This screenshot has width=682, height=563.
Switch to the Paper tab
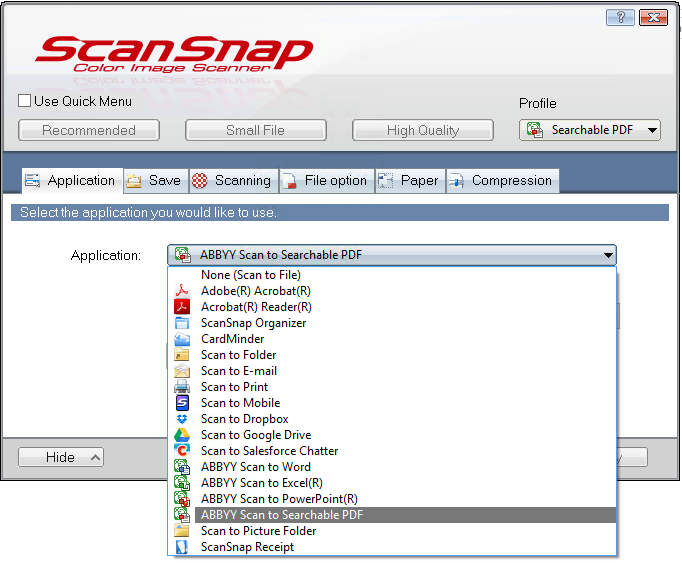pos(410,181)
